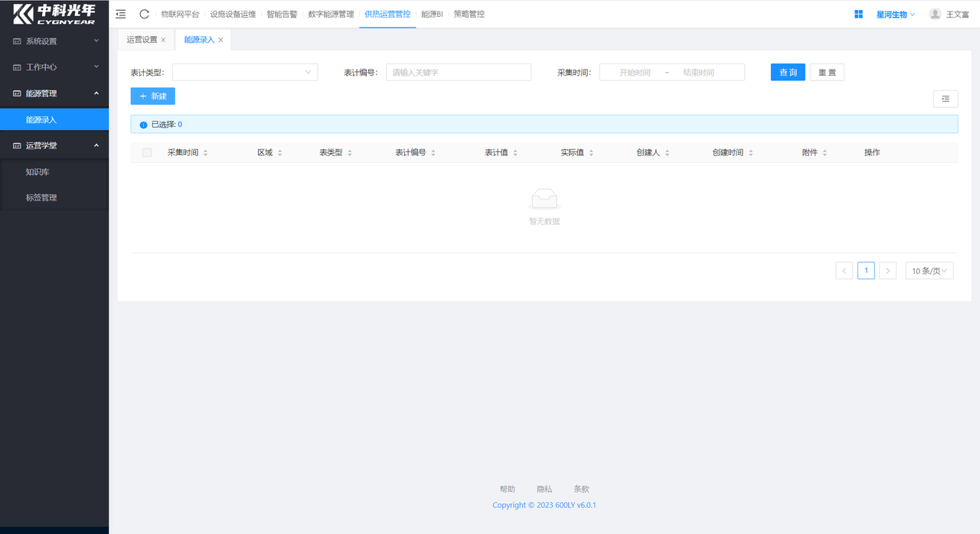Open 知识库 in the sidebar
980x534 pixels.
(38, 172)
